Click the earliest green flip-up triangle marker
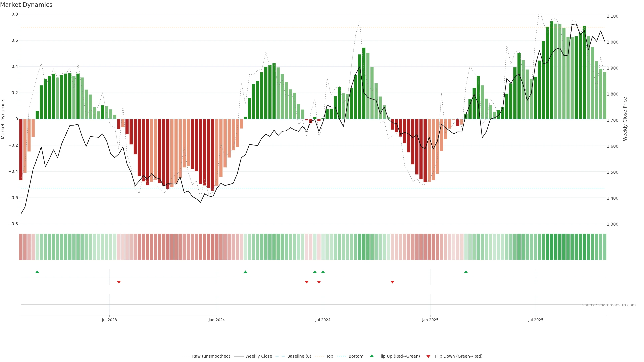 37,272
